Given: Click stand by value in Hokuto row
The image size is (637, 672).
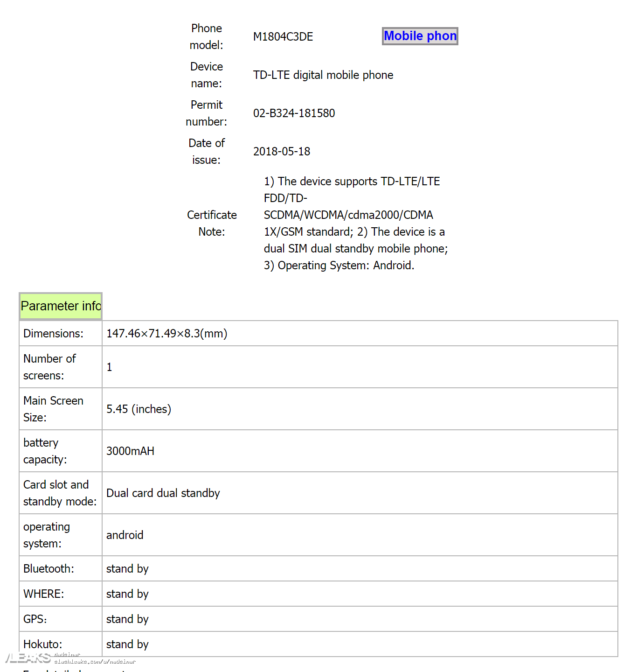Looking at the screenshot, I should [127, 644].
